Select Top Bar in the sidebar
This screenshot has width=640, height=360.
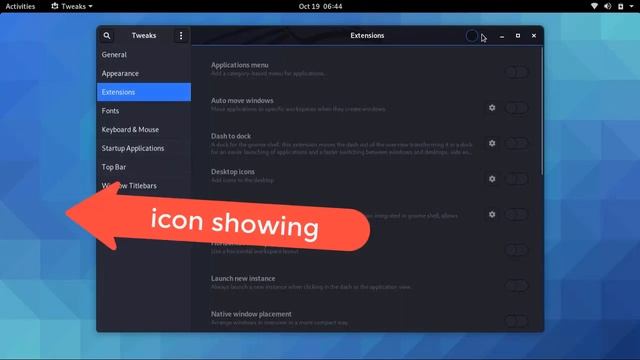(x=144, y=167)
